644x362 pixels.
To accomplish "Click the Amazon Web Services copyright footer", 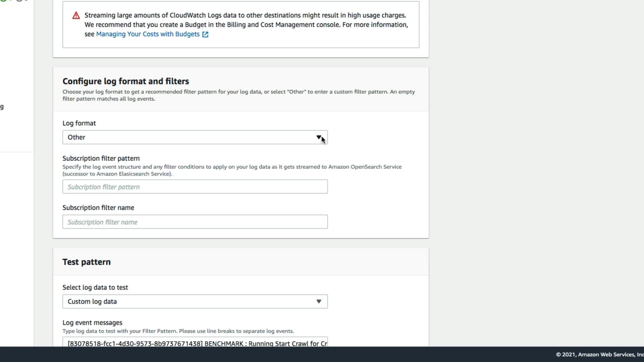I will (x=599, y=354).
